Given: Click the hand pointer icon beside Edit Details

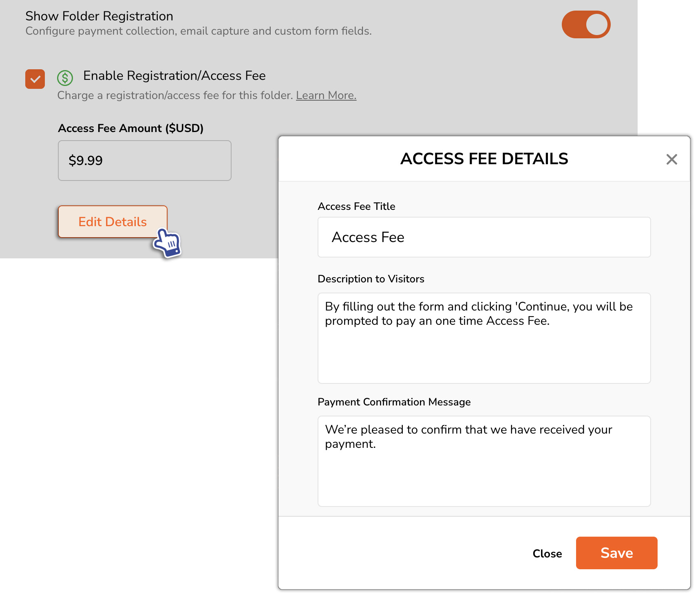Looking at the screenshot, I should (x=167, y=243).
